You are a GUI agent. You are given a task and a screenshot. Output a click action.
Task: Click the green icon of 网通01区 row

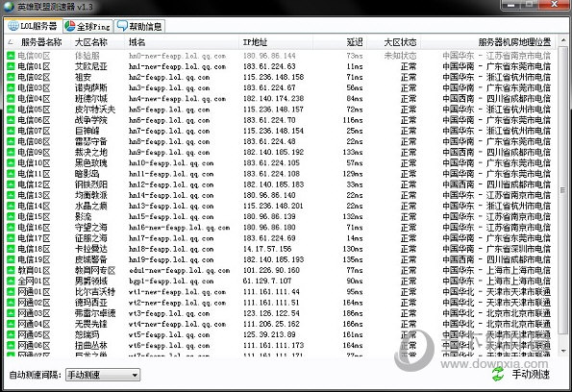[x=11, y=292]
